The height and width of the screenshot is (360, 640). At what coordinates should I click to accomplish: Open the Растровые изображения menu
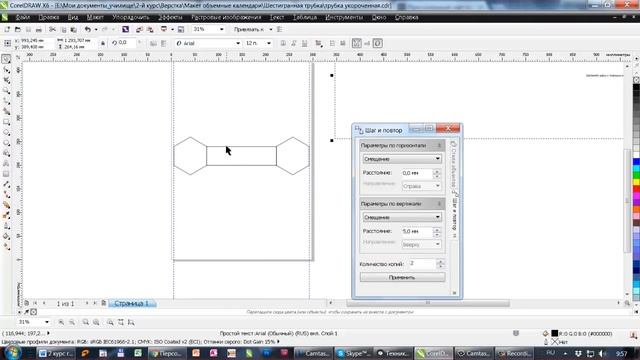(x=226, y=17)
